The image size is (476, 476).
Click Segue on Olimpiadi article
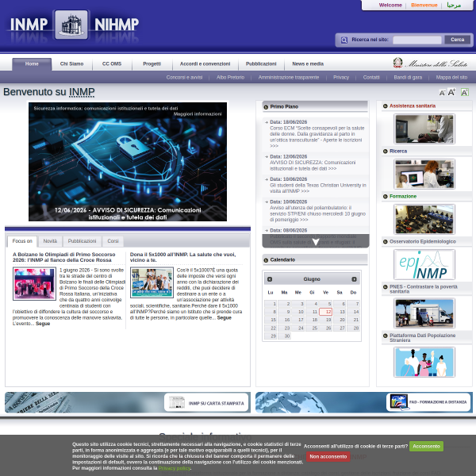point(43,324)
